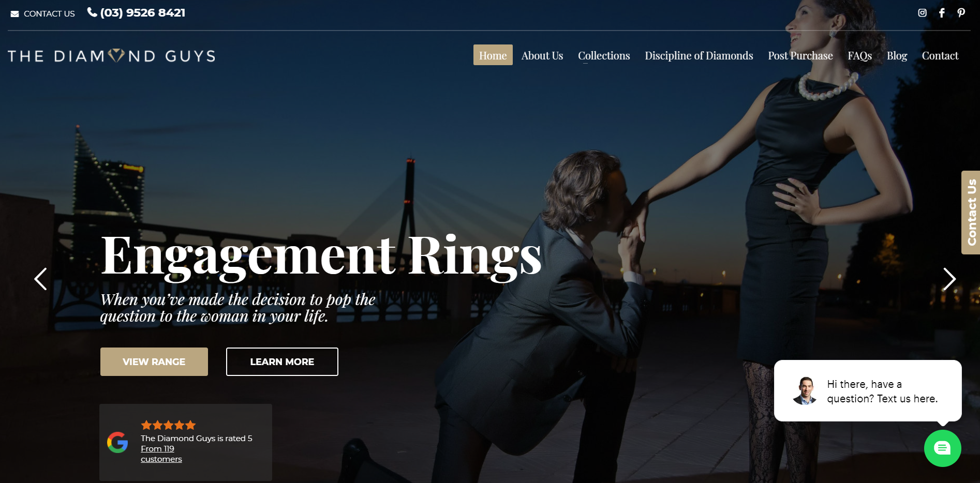Screen dimensions: 980x483
Task: Open the Discipline of Diamonds menu
Action: click(x=699, y=55)
